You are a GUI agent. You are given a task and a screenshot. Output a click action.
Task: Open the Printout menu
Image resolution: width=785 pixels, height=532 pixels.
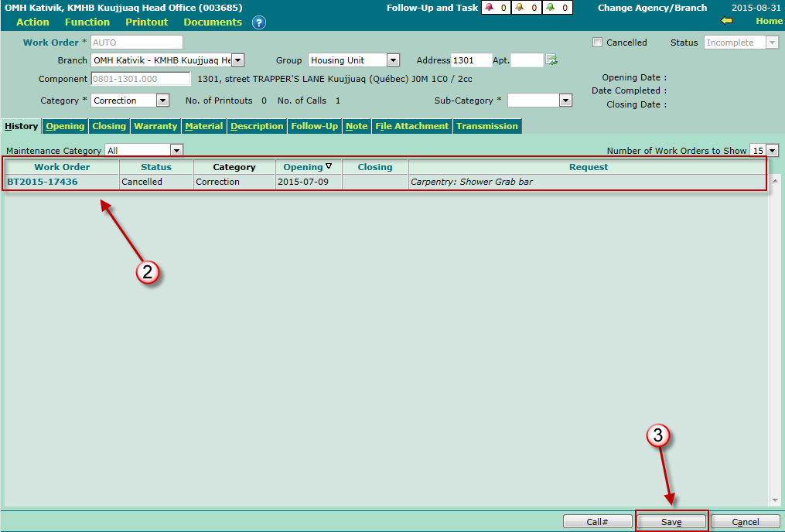(146, 22)
